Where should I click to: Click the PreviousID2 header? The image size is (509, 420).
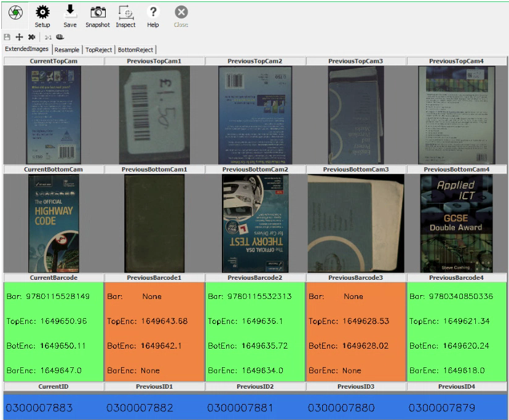point(255,387)
